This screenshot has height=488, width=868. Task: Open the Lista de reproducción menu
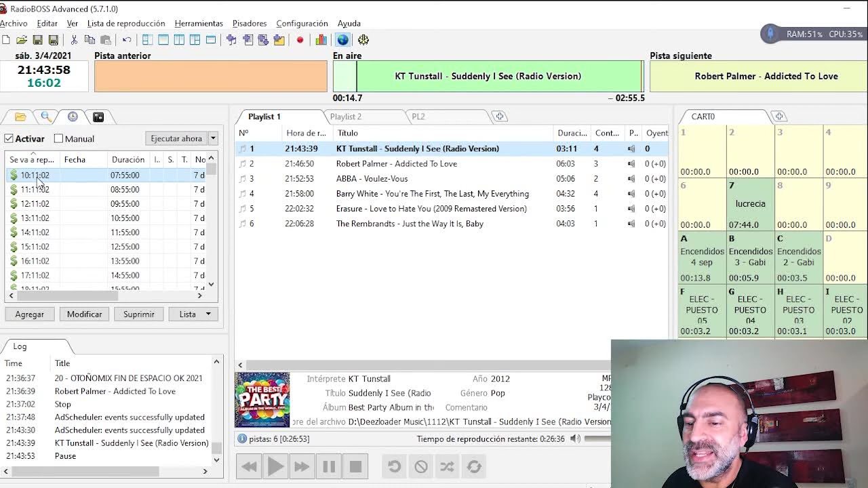coord(126,23)
